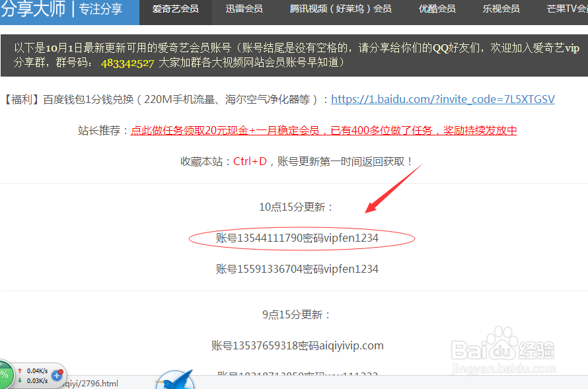588x389 pixels.
Task: Select the text 账号13544111790密码vipfen1234
Action: click(x=297, y=238)
